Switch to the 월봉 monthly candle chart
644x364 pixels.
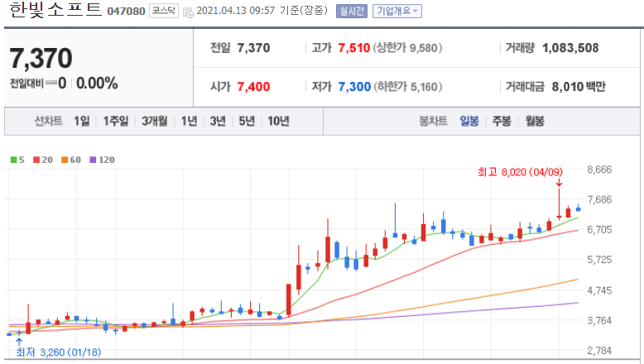click(x=535, y=121)
